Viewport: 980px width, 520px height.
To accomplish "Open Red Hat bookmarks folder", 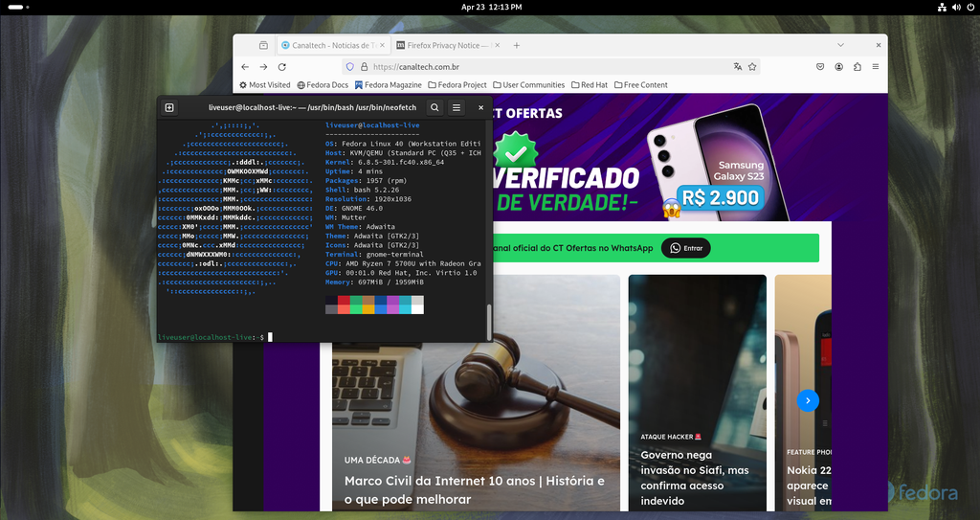I will click(589, 85).
